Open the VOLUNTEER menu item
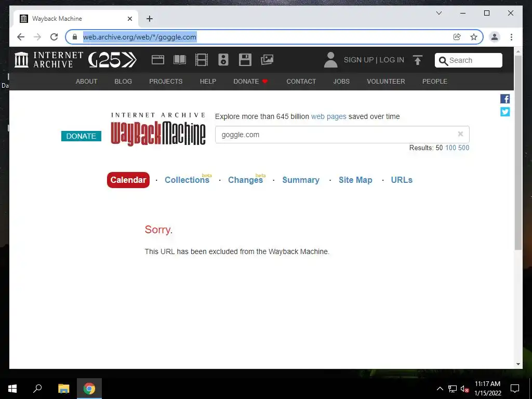 point(386,82)
